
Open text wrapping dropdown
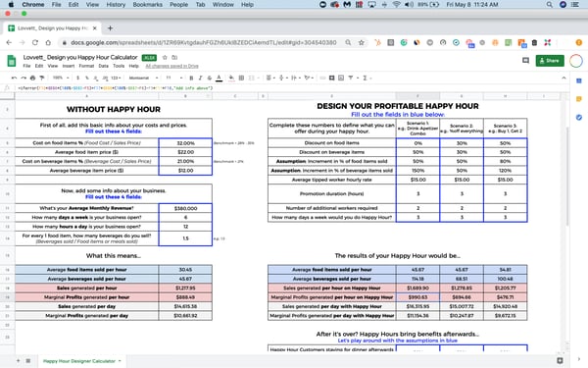[x=296, y=79]
